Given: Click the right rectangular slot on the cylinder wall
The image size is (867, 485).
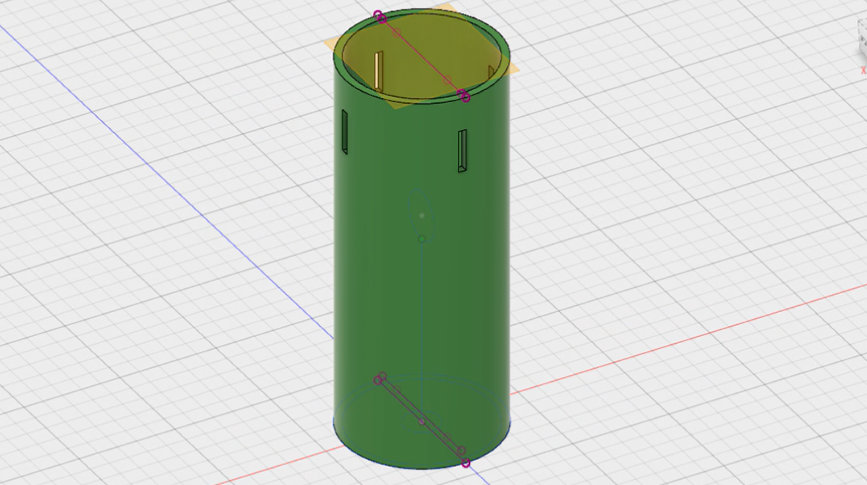Looking at the screenshot, I should click(462, 151).
